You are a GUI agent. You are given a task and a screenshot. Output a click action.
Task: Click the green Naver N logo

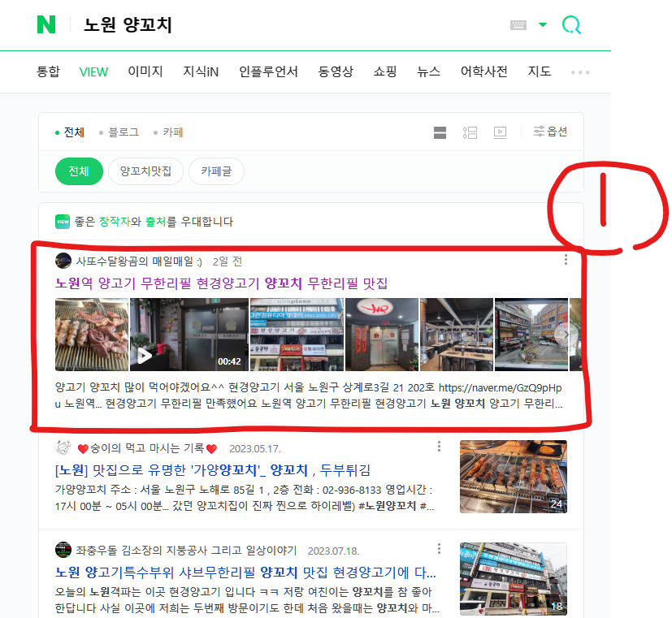[x=46, y=24]
